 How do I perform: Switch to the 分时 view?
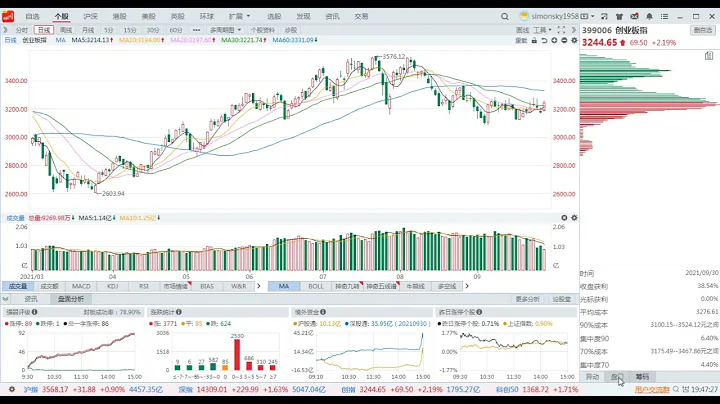pyautogui.click(x=22, y=30)
